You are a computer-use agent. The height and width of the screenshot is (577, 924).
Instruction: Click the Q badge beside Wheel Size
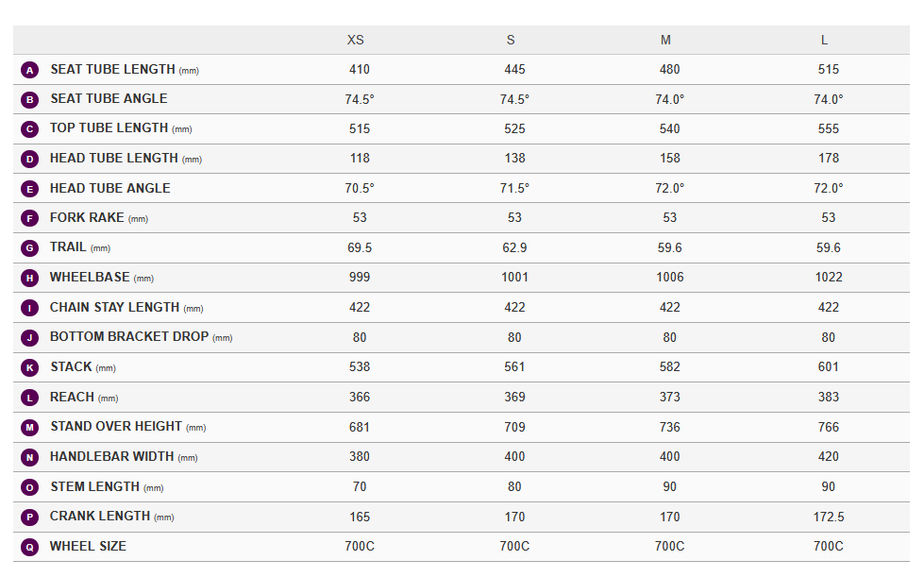(30, 547)
